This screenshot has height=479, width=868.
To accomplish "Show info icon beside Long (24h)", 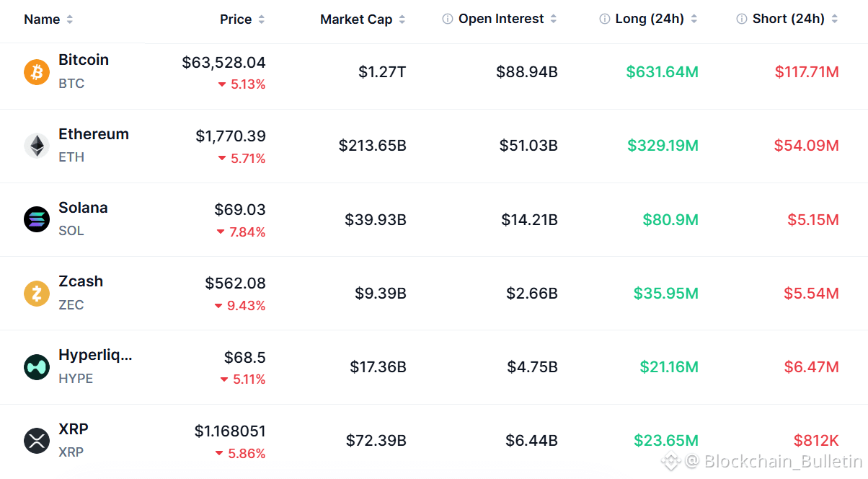I will [x=605, y=19].
